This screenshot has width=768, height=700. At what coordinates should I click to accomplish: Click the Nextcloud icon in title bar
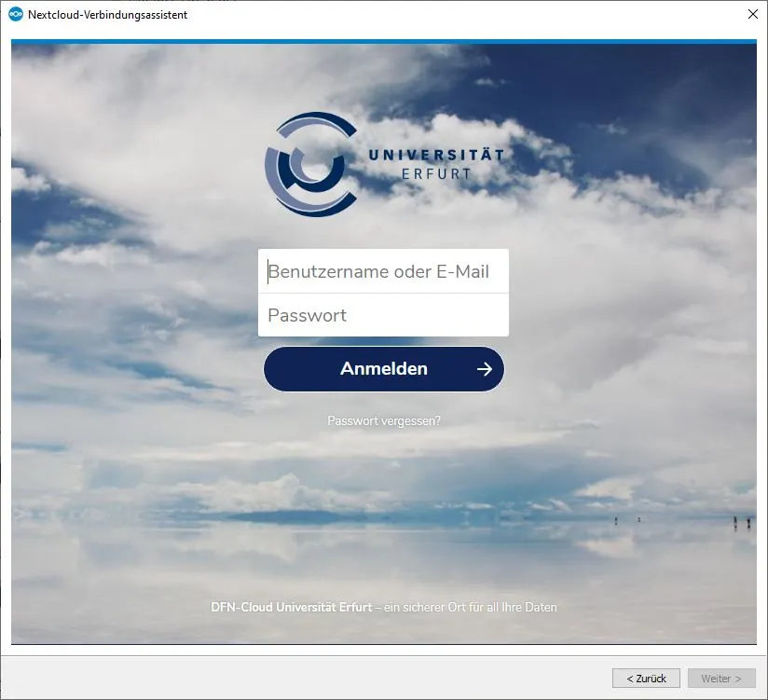[x=15, y=14]
